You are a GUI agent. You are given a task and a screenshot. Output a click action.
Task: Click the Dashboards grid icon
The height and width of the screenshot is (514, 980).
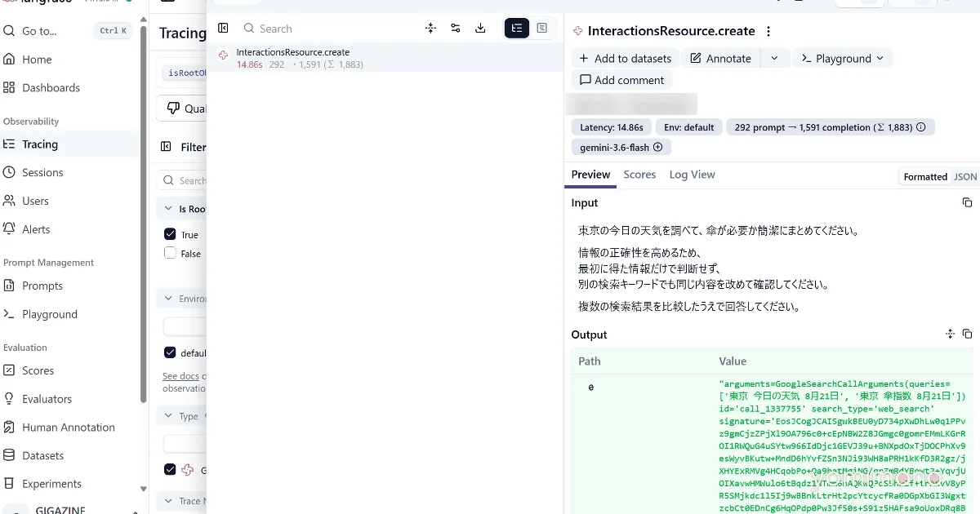(x=10, y=88)
